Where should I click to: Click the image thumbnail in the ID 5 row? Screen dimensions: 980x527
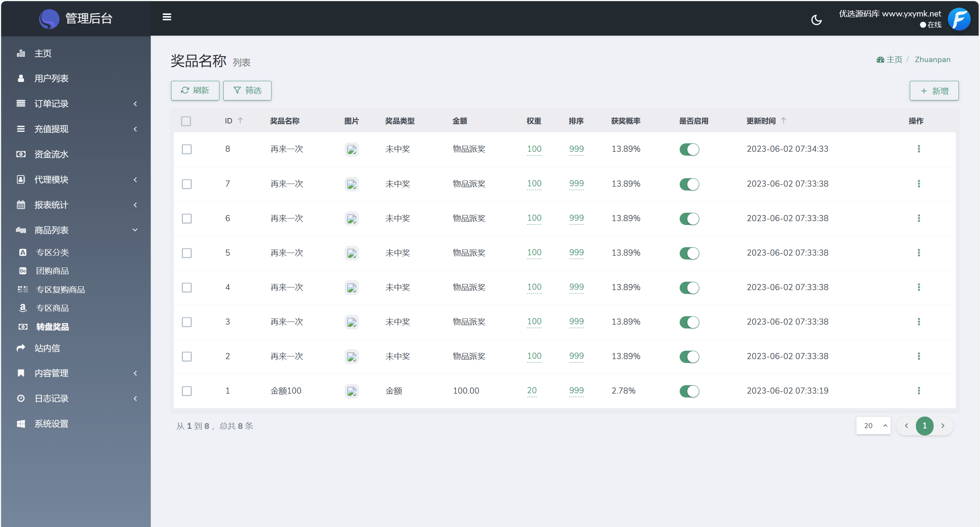[x=351, y=253]
